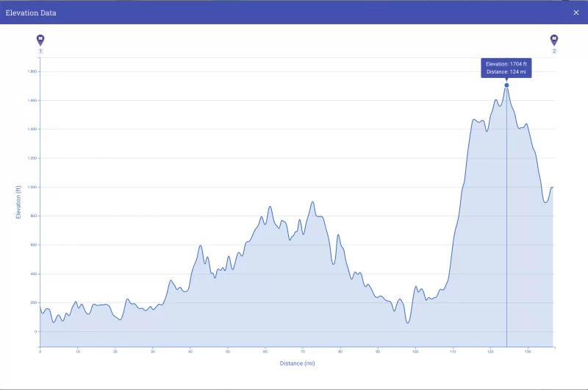
Task: Click the 0 tick on distance axis
Action: [x=40, y=352]
